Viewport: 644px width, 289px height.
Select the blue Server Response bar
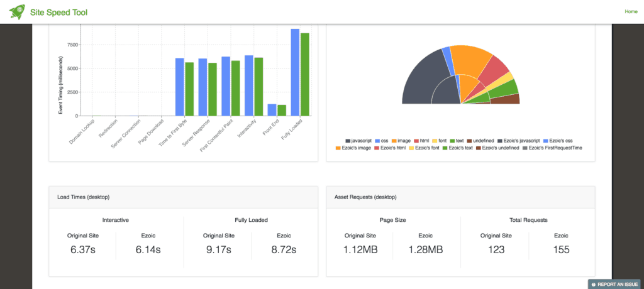[203, 87]
